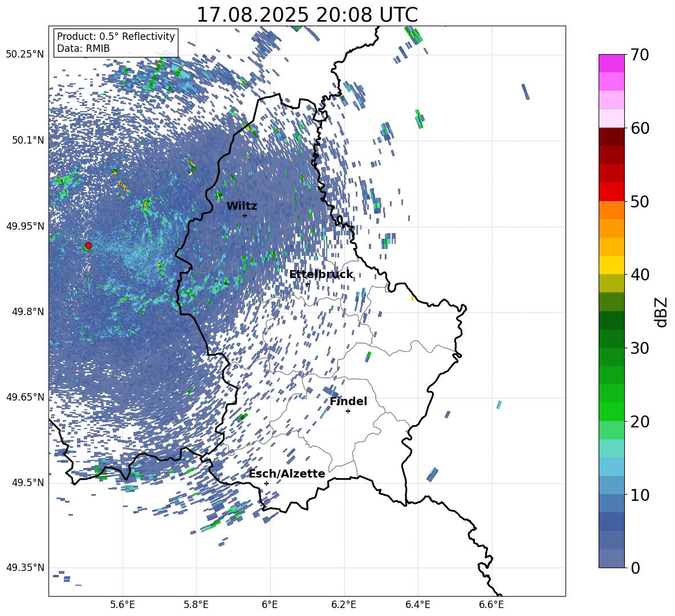The image size is (675, 616).
Task: Pick the yellow 40 dBZ colorbar swatch
Action: point(611,265)
